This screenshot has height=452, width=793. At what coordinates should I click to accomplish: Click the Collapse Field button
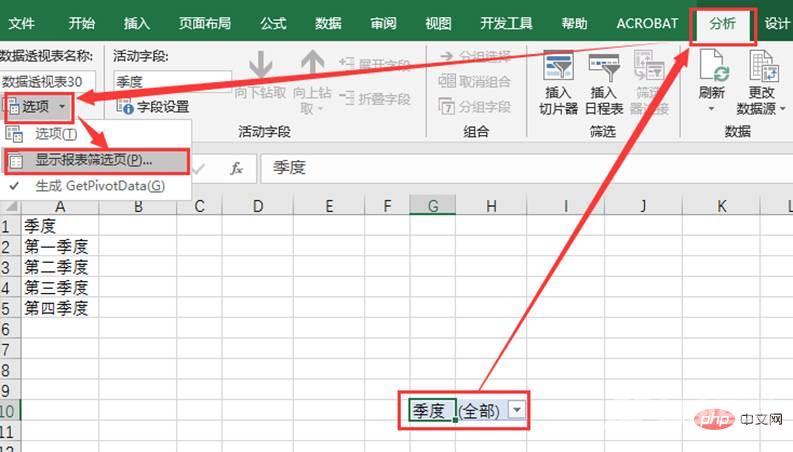(375, 99)
